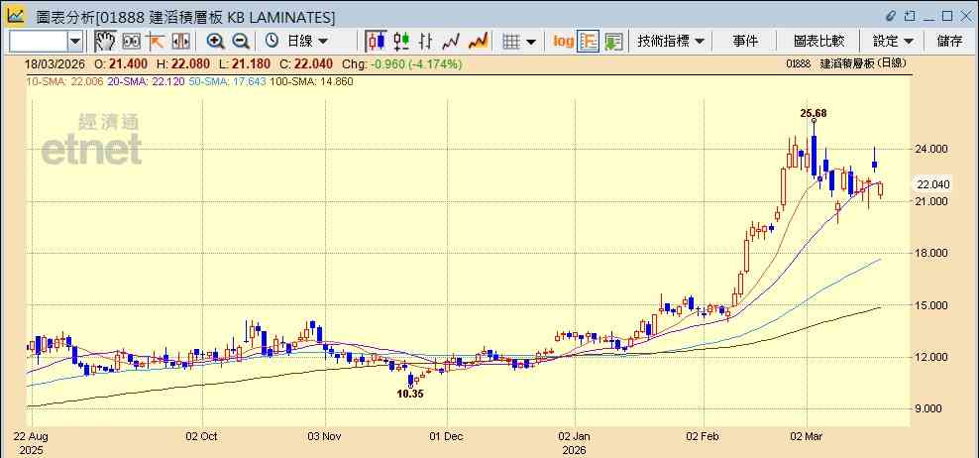Switch to OHLC bar chart style
Viewport: 980px width, 458px height.
[426, 42]
